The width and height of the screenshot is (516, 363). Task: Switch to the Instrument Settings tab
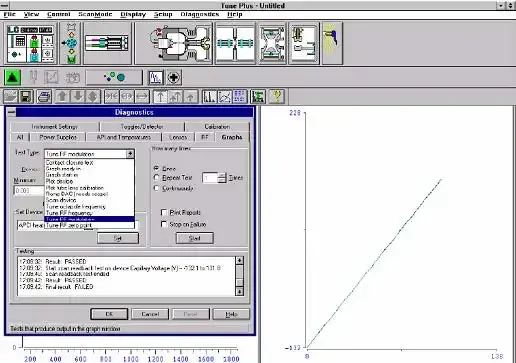[55, 127]
